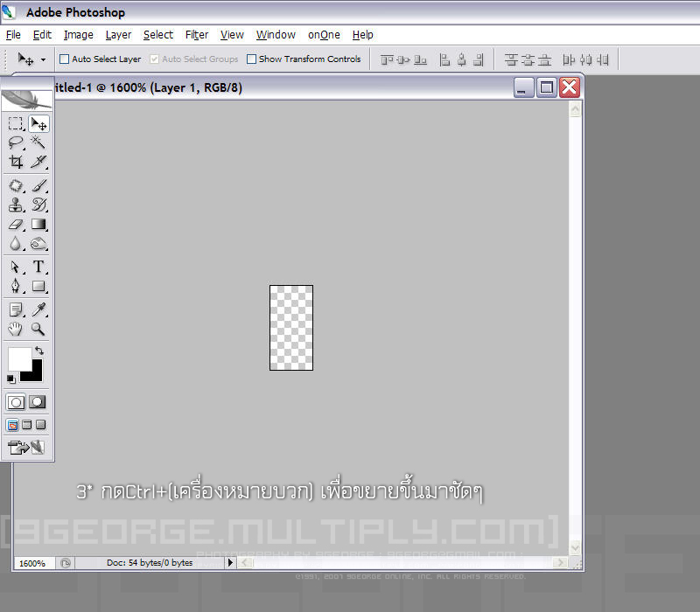Select the Dodge tool
The image size is (700, 612).
click(x=38, y=244)
